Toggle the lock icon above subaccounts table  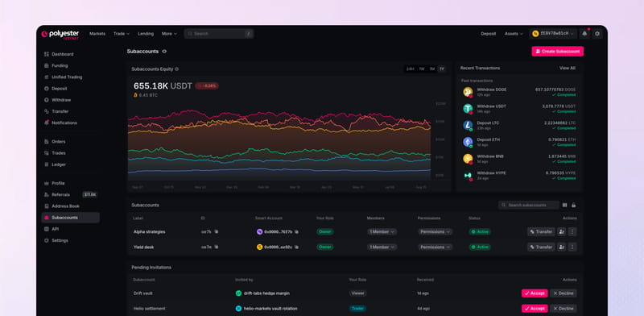[x=574, y=205]
